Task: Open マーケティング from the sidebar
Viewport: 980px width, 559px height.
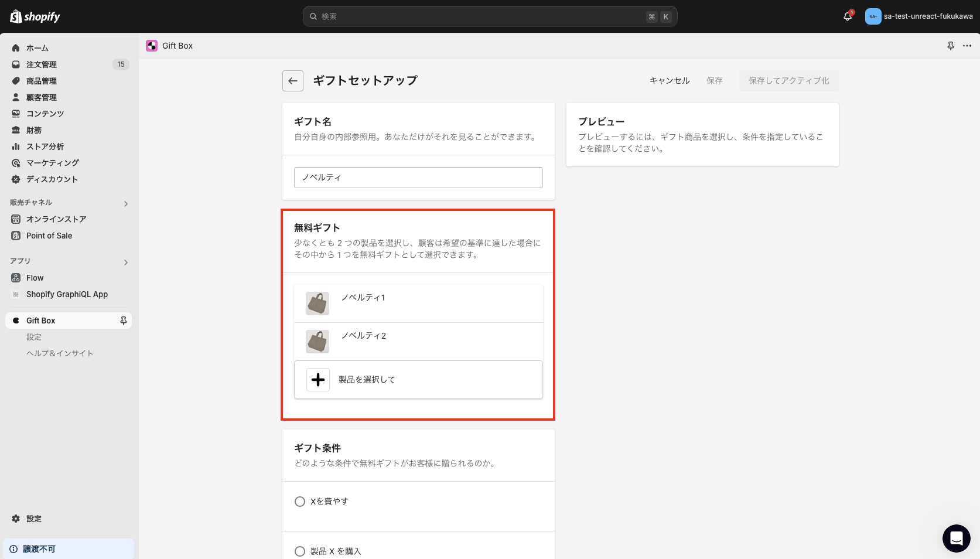Action: 52,163
